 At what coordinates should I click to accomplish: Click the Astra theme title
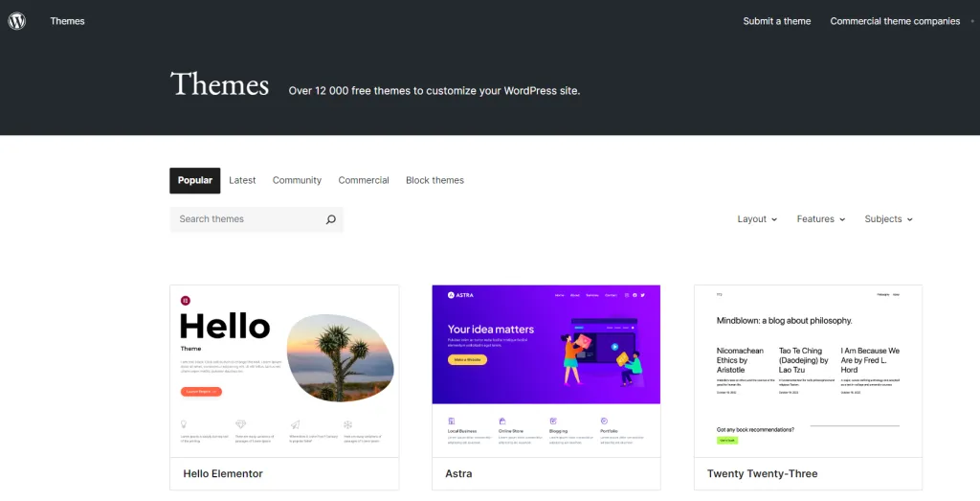458,473
